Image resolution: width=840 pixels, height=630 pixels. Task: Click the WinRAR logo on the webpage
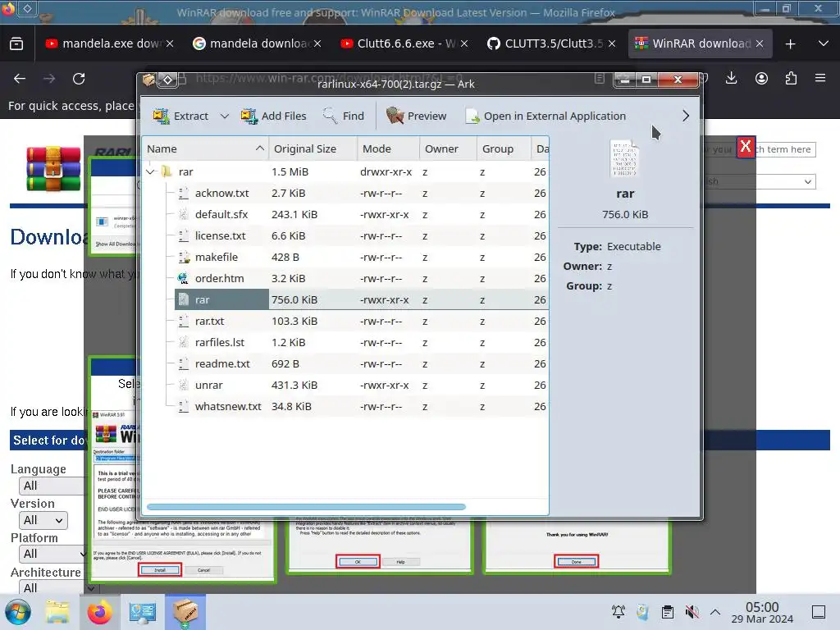(53, 169)
